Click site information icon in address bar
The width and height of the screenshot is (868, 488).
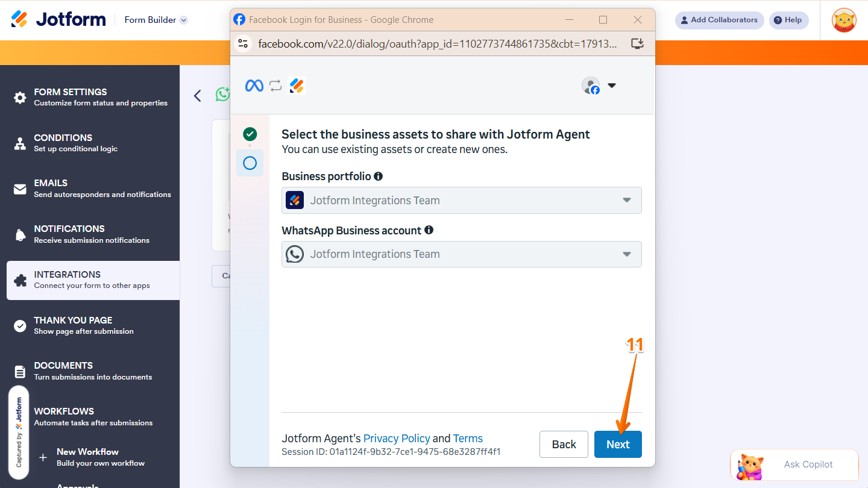point(243,43)
